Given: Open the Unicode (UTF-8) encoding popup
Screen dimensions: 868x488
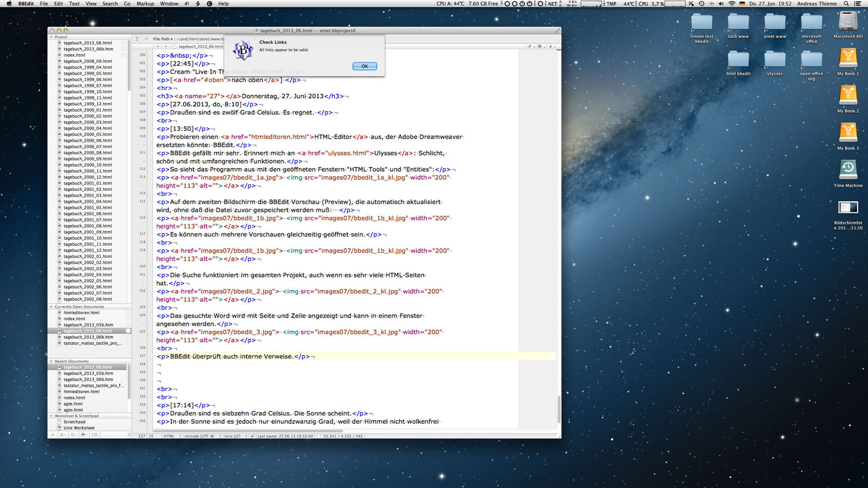Looking at the screenshot, I should (x=201, y=436).
